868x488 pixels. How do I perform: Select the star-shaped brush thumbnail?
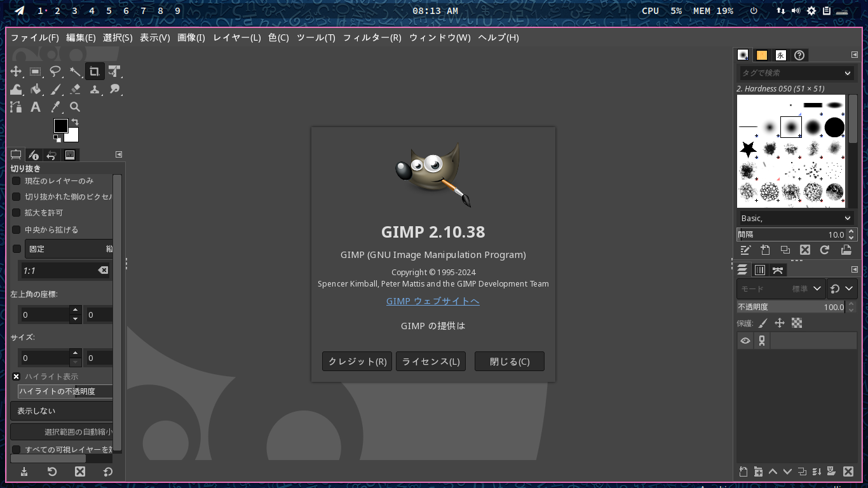pyautogui.click(x=749, y=149)
